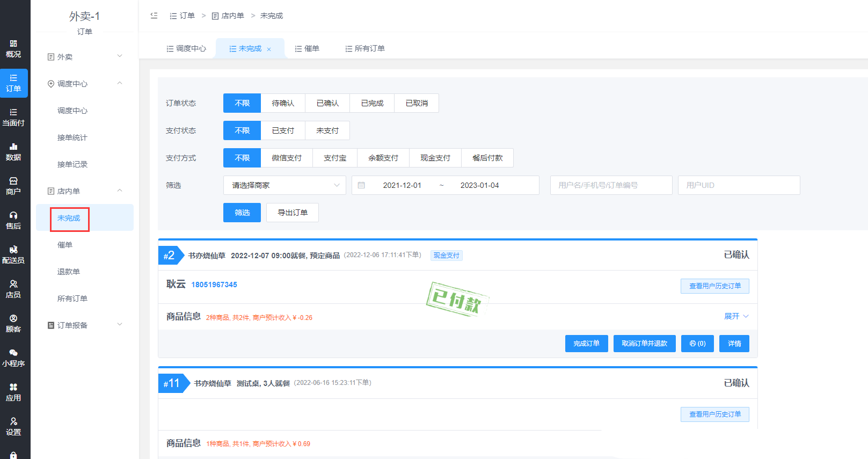The height and width of the screenshot is (459, 868).
Task: Click the 订单 breadcrumb link
Action: tap(182, 16)
